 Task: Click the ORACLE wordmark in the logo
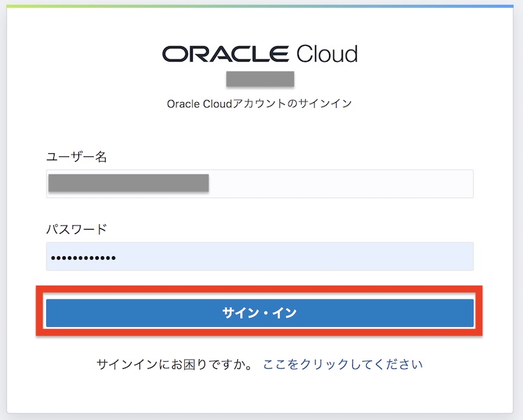225,55
